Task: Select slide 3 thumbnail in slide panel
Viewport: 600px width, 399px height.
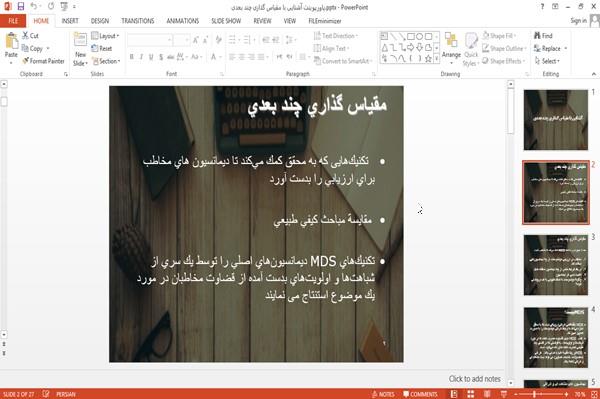Action: 556,265
